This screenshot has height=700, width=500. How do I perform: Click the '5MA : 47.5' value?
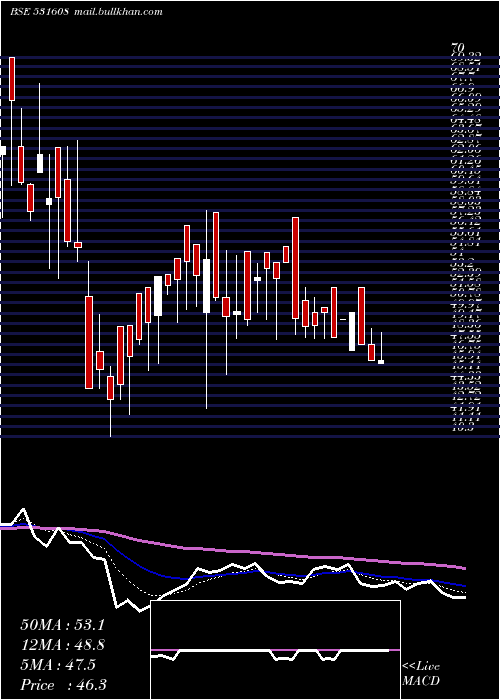click(x=58, y=665)
